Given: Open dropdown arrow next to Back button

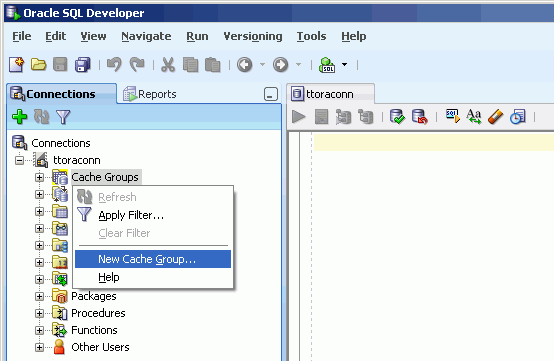Looking at the screenshot, I should coord(262,65).
